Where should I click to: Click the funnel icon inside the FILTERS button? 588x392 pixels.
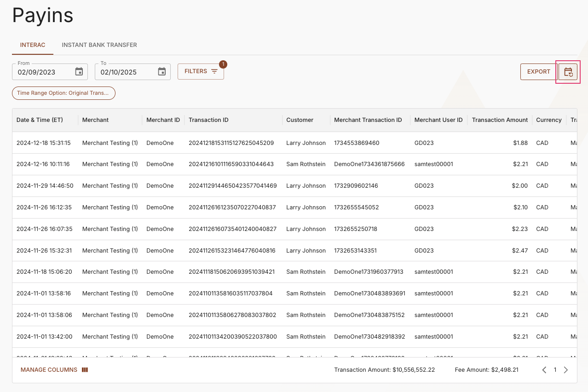[x=214, y=71]
